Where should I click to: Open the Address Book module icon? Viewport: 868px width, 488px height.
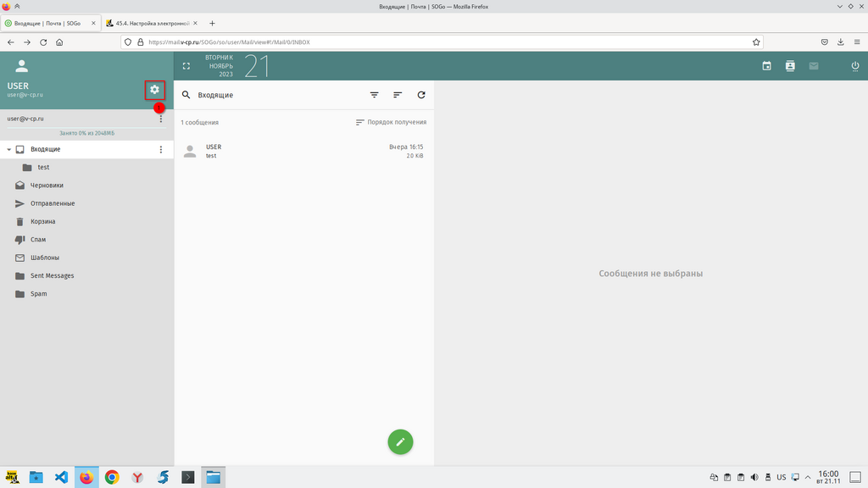[x=790, y=66]
